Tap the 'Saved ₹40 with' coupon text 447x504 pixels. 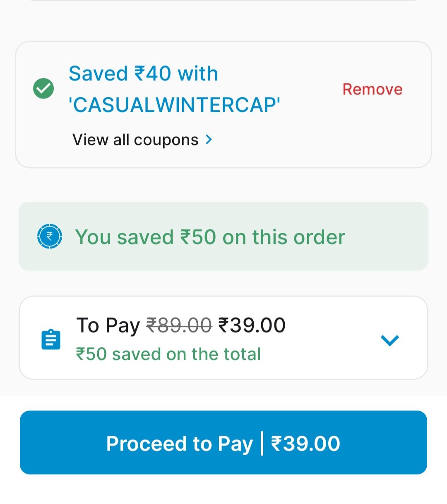pos(143,74)
